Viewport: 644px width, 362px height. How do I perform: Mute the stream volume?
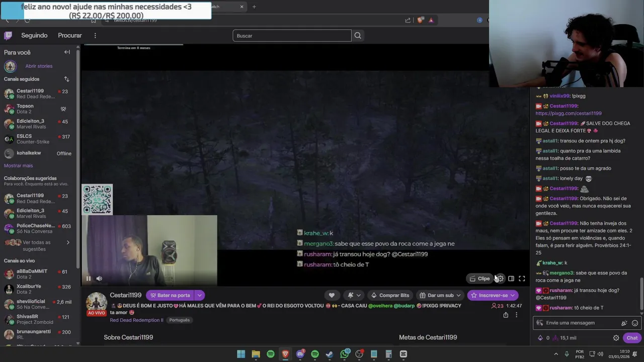pos(99,279)
